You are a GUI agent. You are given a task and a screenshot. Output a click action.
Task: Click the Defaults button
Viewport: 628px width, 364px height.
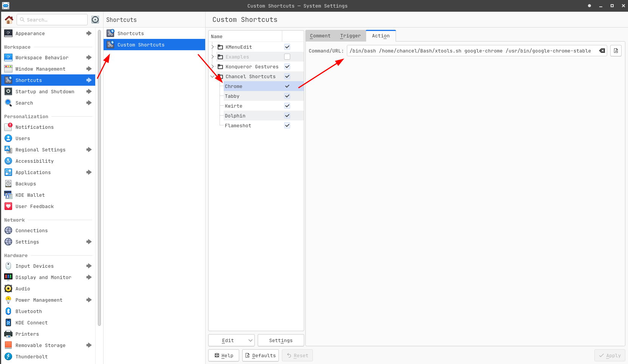coord(260,355)
